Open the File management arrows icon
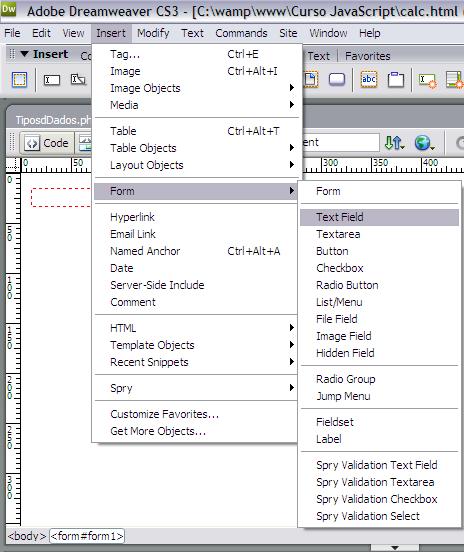This screenshot has width=464, height=552. coord(394,143)
